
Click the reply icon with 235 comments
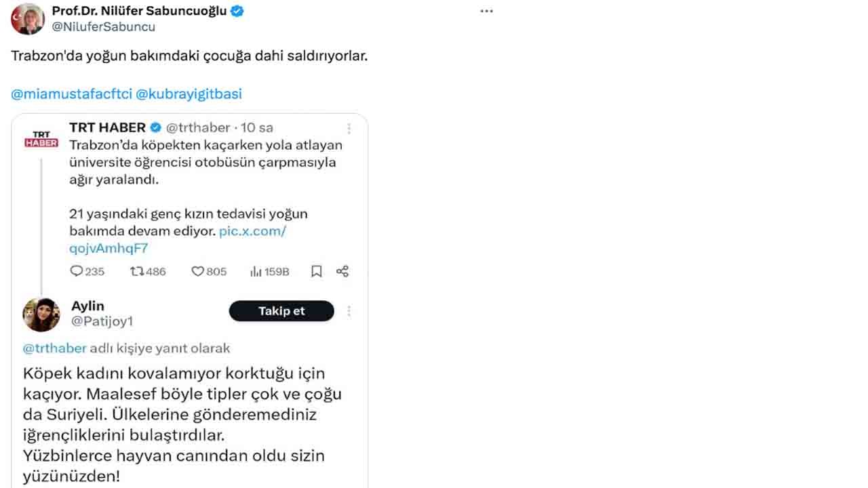[x=77, y=271]
